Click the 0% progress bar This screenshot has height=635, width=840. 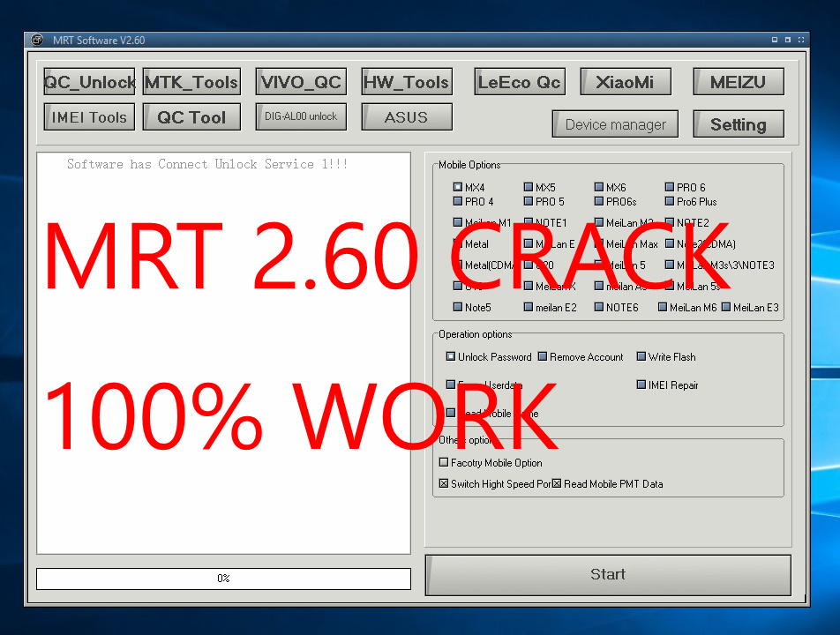point(223,579)
